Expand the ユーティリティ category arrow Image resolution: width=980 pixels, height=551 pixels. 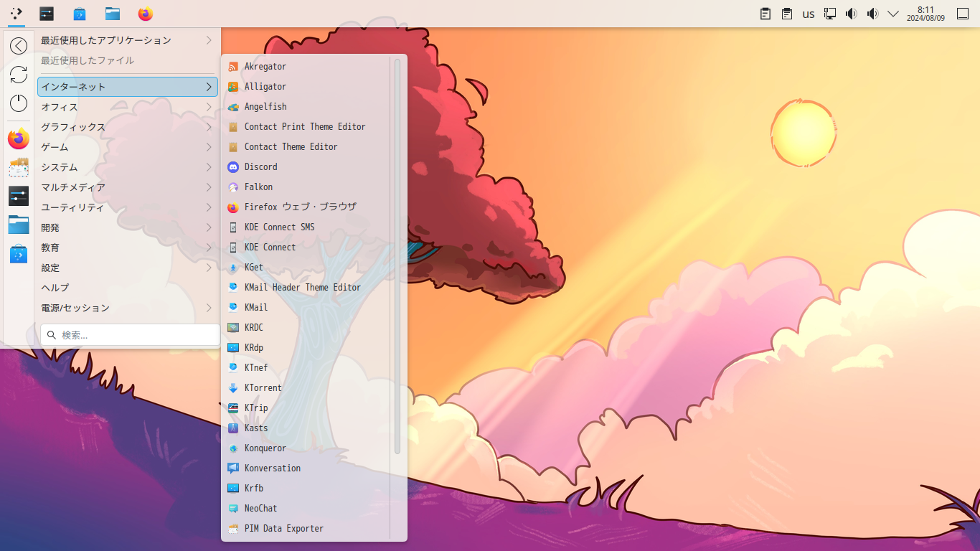coord(209,207)
